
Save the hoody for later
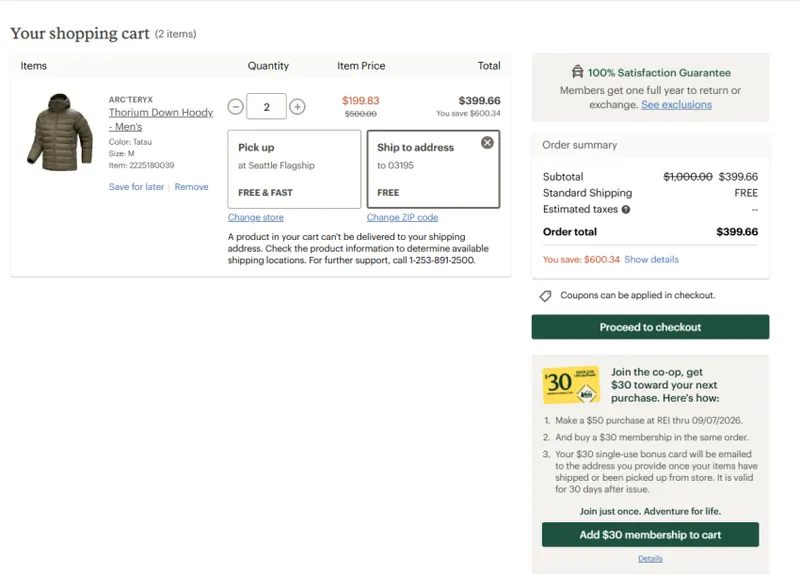(136, 187)
